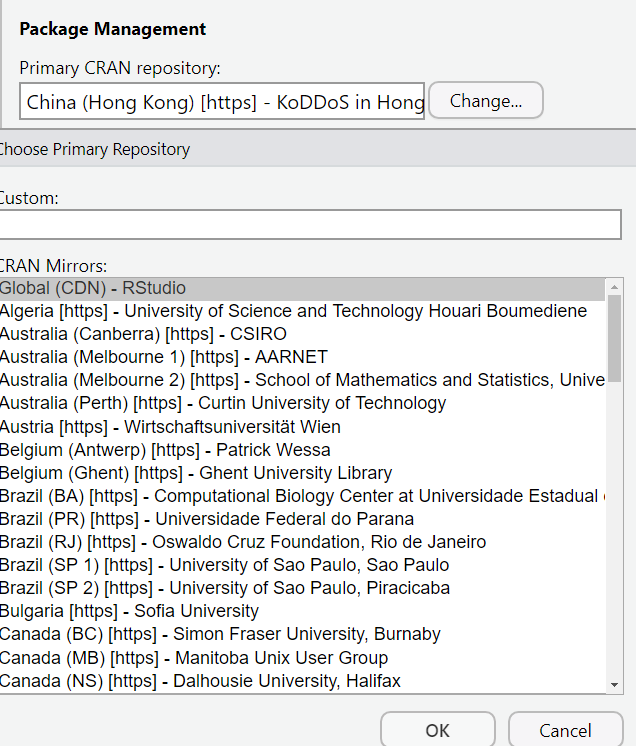Select Canada (NS) Dalhousie University mirror
Image resolution: width=636 pixels, height=746 pixels.
[x=303, y=681]
